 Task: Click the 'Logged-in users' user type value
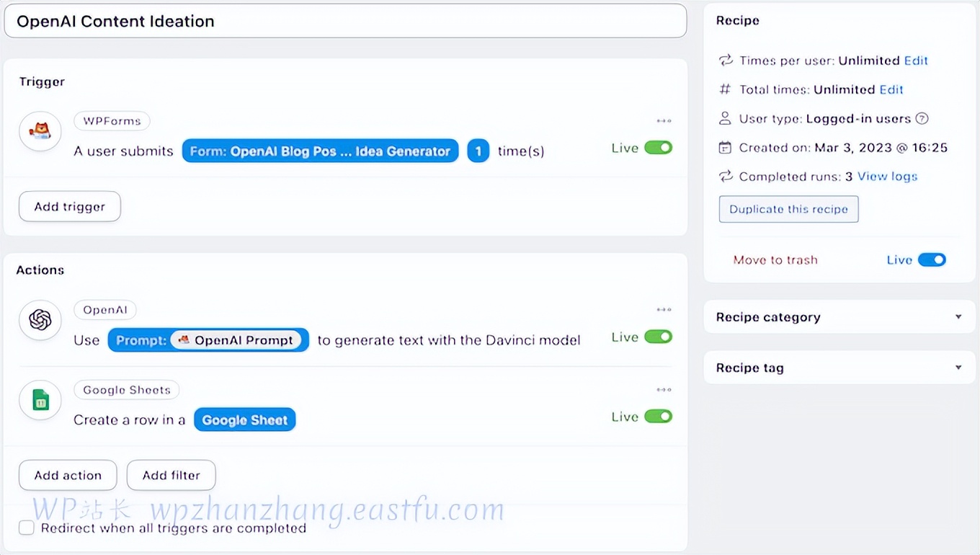859,119
